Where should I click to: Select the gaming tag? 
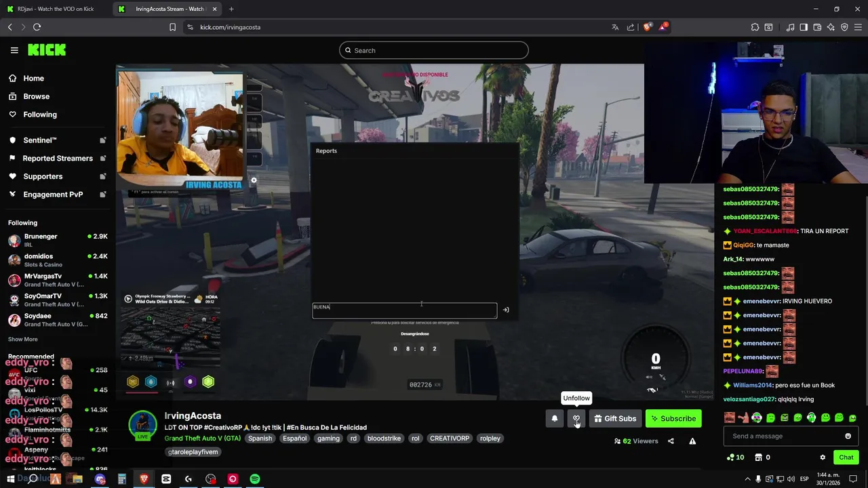[328, 439]
